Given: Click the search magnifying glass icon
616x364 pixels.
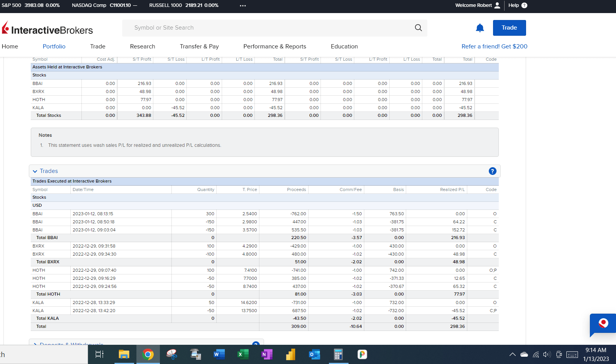Looking at the screenshot, I should tap(418, 28).
